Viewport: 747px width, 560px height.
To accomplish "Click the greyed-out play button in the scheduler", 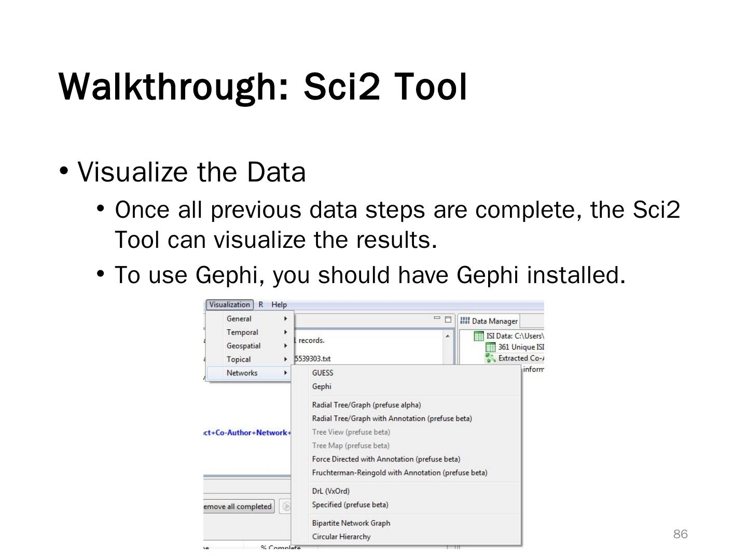I will (286, 507).
